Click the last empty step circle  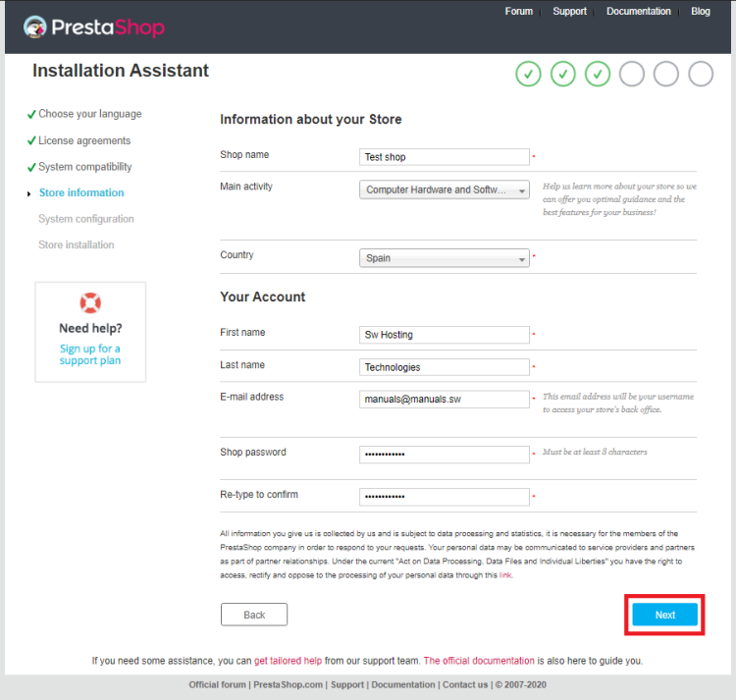click(x=701, y=74)
